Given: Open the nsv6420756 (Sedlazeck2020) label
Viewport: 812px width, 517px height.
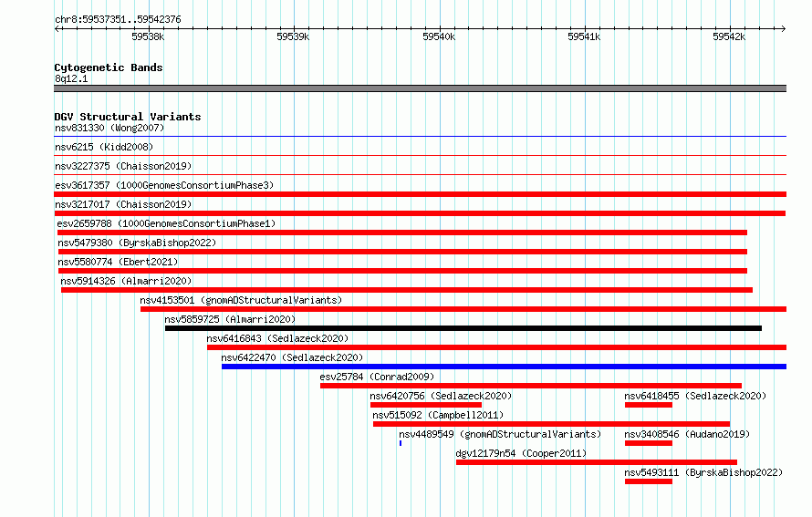Looking at the screenshot, I should (441, 396).
